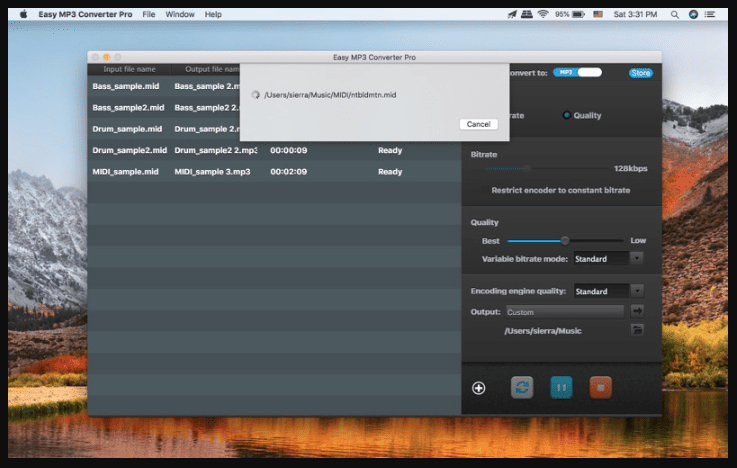Image resolution: width=737 pixels, height=468 pixels.
Task: Click the /Users/sierra/Music output path
Action: [543, 331]
